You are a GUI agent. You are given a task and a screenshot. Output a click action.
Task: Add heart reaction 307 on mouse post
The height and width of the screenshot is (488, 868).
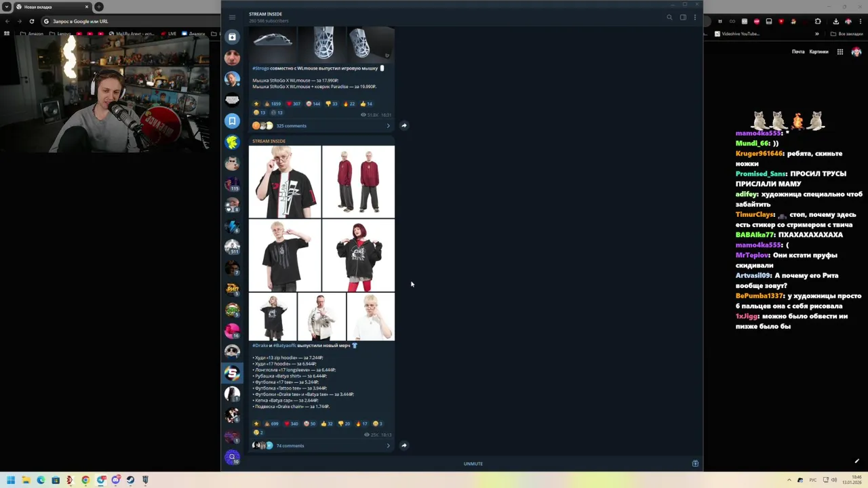294,104
